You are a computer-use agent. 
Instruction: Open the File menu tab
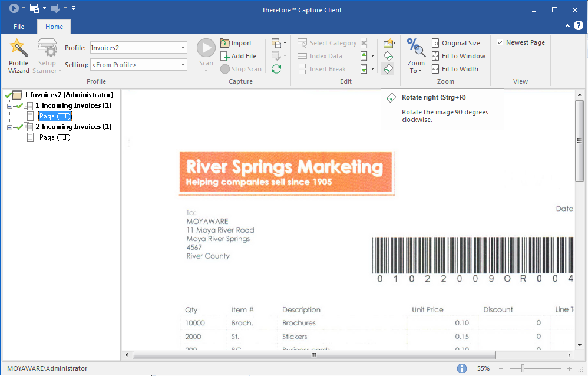[x=19, y=27]
